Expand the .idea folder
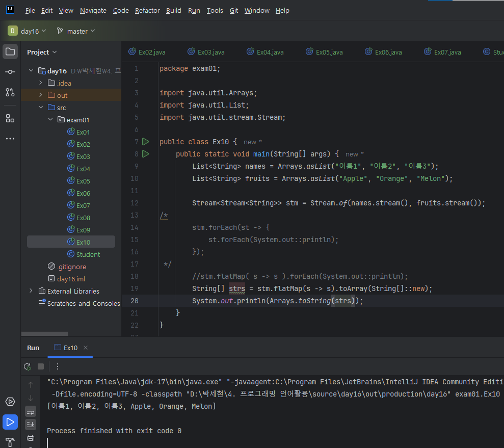This screenshot has width=504, height=448. pyautogui.click(x=41, y=83)
